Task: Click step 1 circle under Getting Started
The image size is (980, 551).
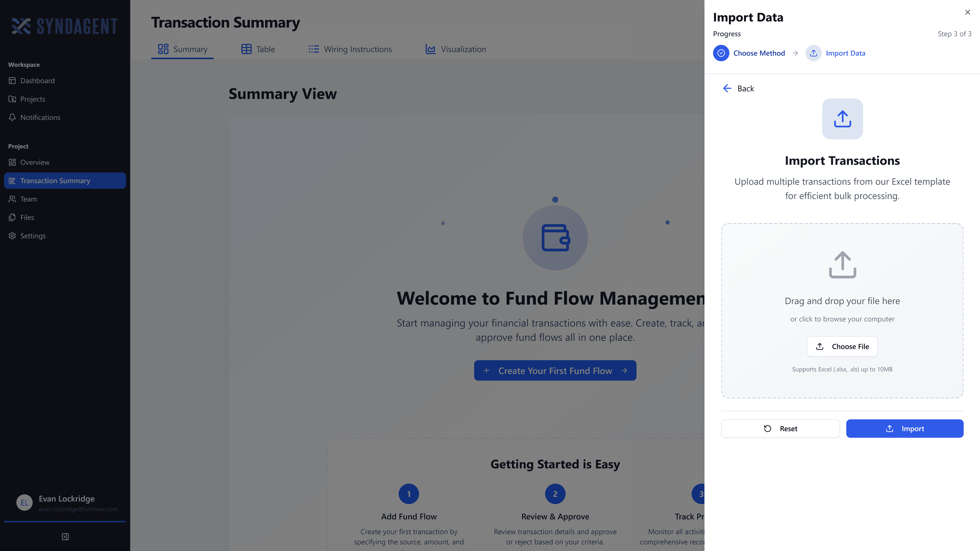Action: 409,494
